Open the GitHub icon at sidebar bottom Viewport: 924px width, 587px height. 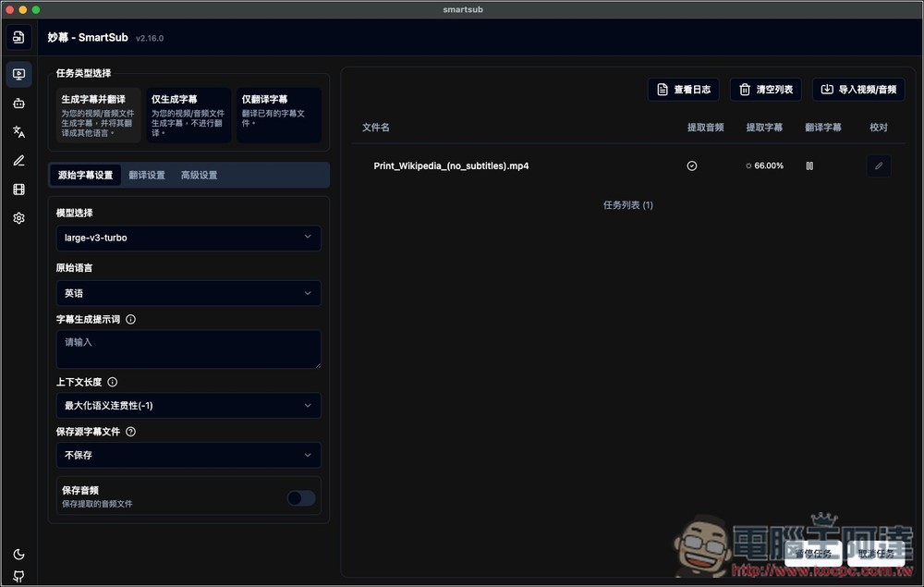tap(18, 576)
